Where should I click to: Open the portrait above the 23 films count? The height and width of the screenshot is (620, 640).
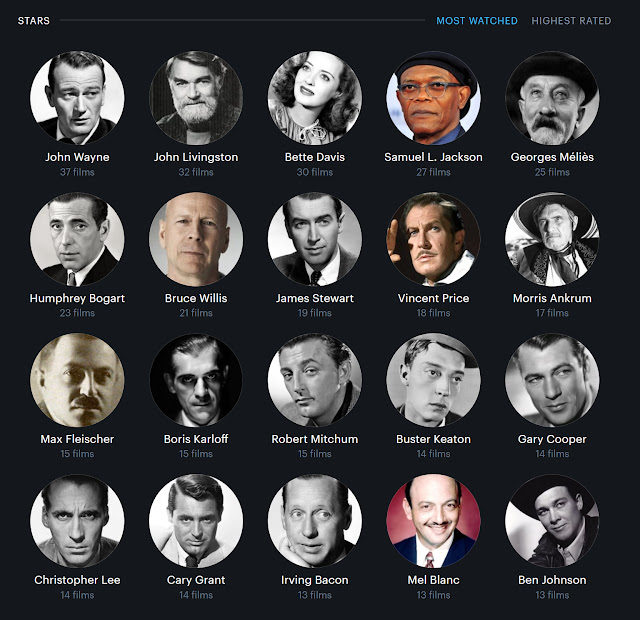pyautogui.click(x=77, y=239)
